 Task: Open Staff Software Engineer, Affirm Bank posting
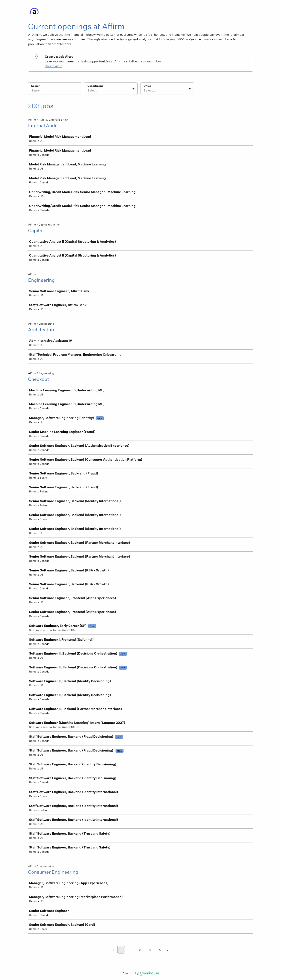coord(140,307)
